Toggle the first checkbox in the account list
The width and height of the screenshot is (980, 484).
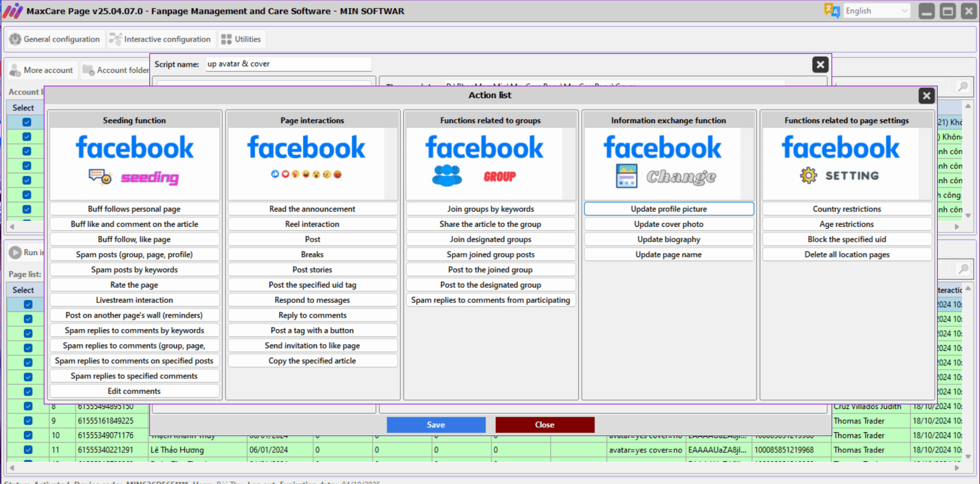click(x=26, y=122)
